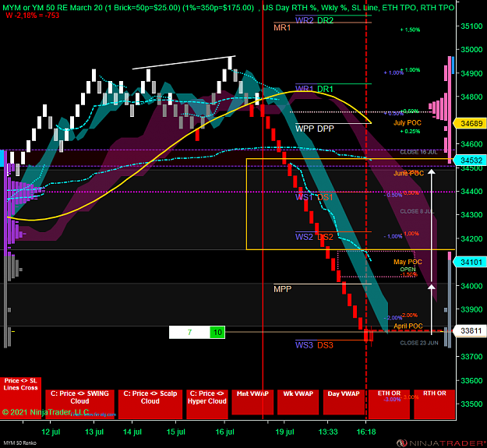Click the 33700 price axis label

pyautogui.click(x=471, y=356)
